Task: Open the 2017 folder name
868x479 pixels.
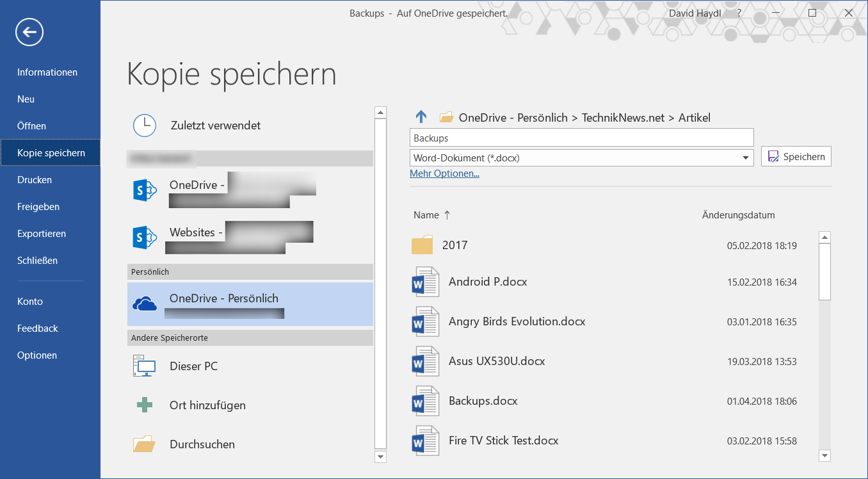Action: 454,245
